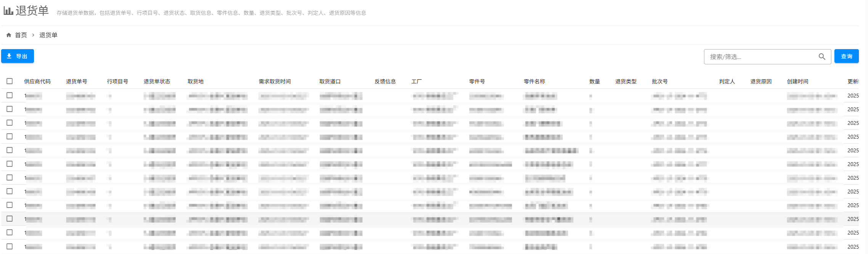Toggle the select-all checkbox in table header
The height and width of the screenshot is (254, 868).
(10, 81)
